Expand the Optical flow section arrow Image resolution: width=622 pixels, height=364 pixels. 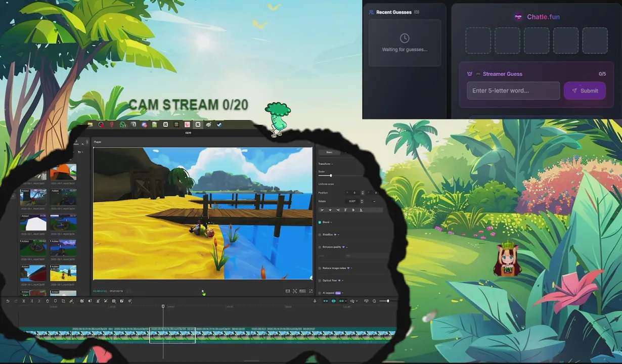(x=342, y=281)
